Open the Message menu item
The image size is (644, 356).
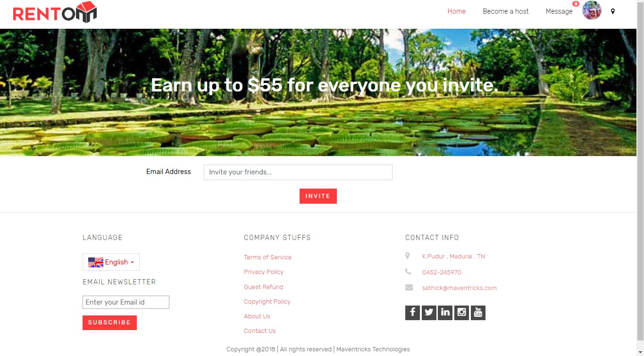pos(559,11)
